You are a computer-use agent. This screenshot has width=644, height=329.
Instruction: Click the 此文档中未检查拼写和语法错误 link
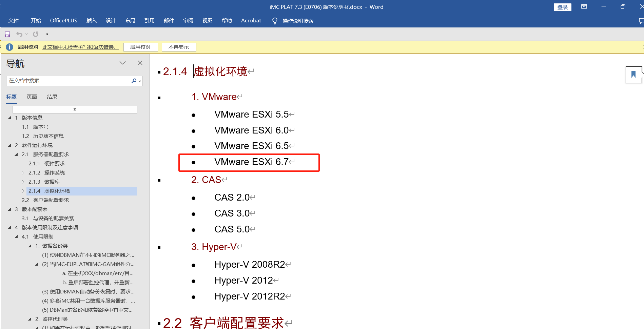[80, 47]
